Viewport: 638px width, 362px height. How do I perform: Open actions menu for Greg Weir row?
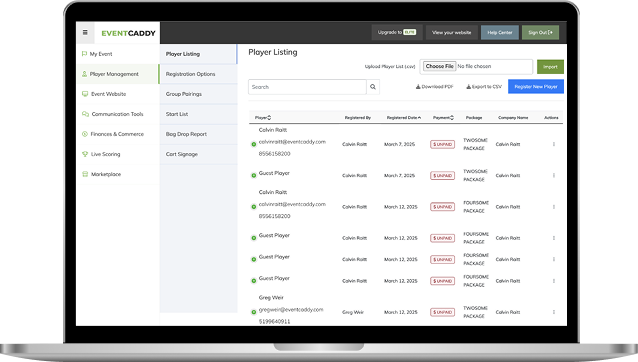coord(554,312)
